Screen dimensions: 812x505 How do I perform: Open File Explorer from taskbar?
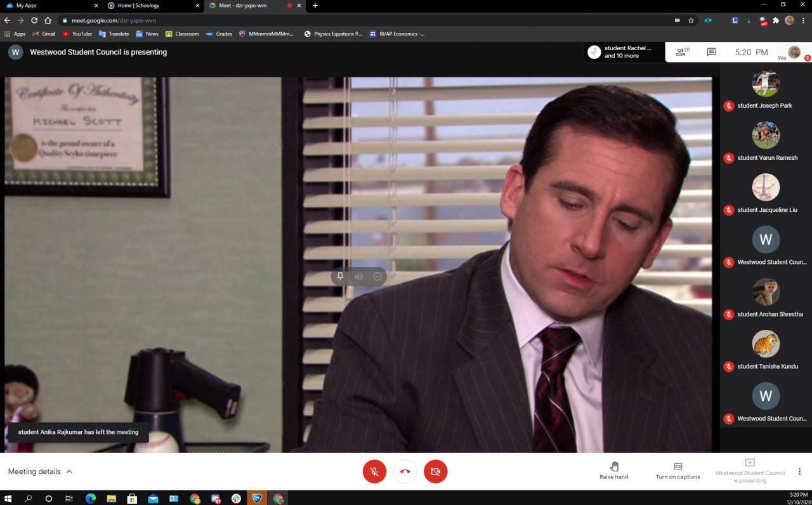[x=111, y=499]
